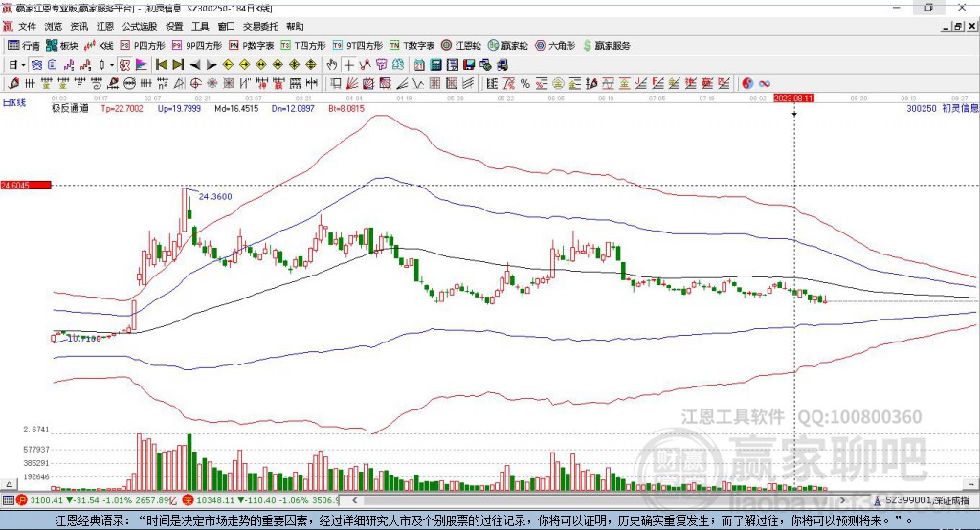Click the calendar date icon
Screen dimensions: 980x530
click(419, 65)
